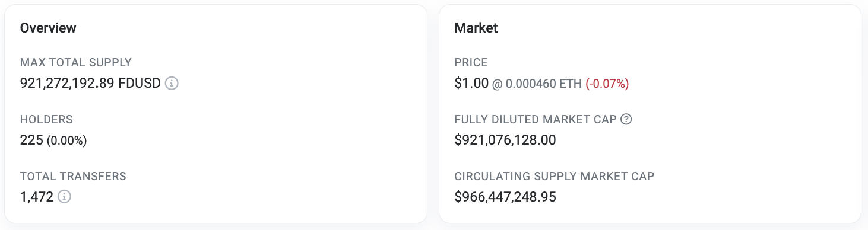Click the MAX TOTAL SUPPLY label

(x=76, y=62)
